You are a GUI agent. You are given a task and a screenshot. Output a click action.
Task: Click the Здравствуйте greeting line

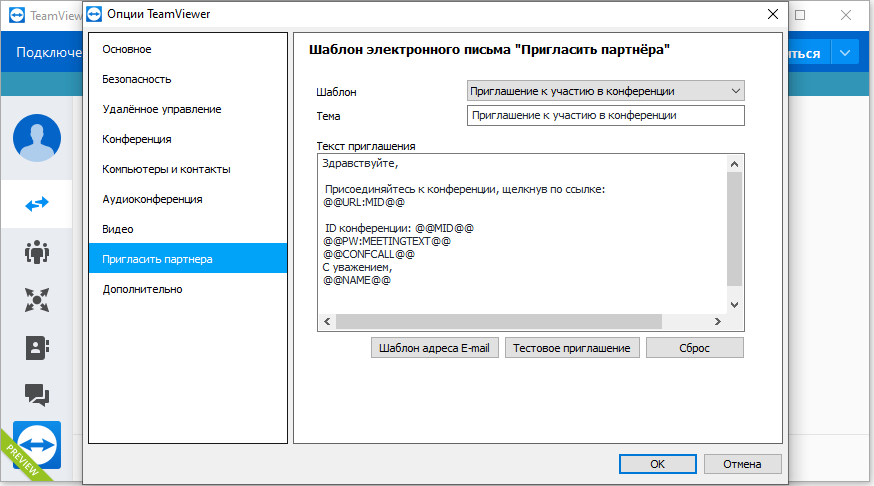pos(360,163)
